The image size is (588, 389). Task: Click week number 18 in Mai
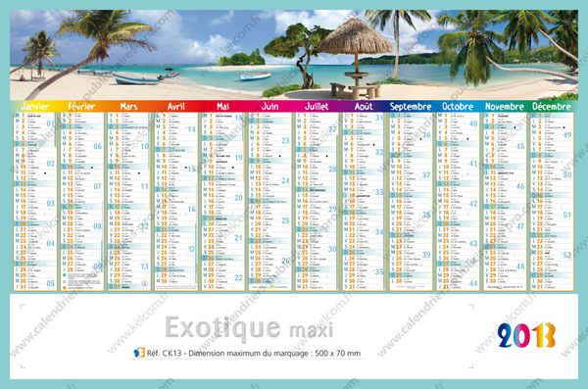[238, 118]
